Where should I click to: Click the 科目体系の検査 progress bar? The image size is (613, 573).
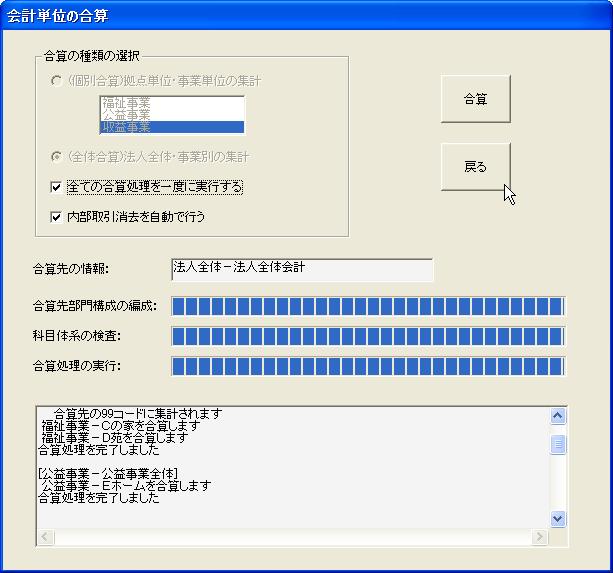point(368,336)
